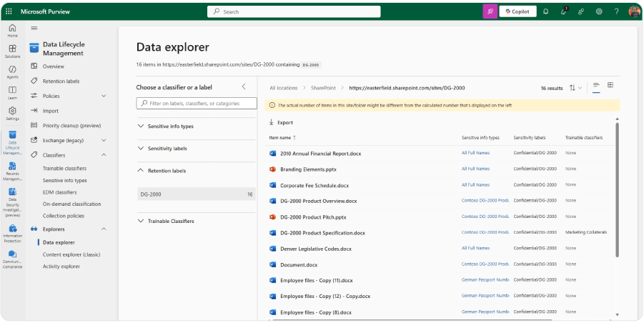Click the Help question mark icon
The width and height of the screenshot is (644, 323).
click(x=616, y=11)
